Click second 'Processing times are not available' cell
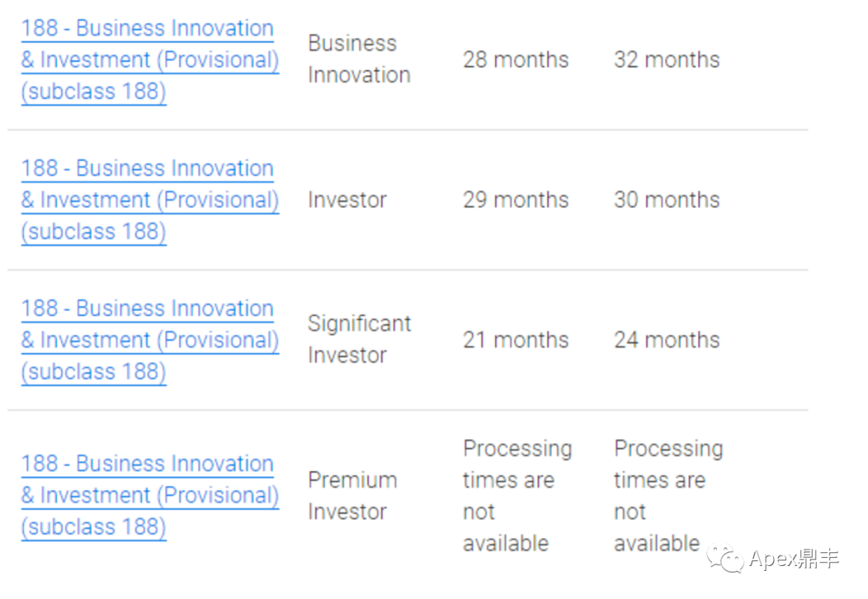 point(669,496)
